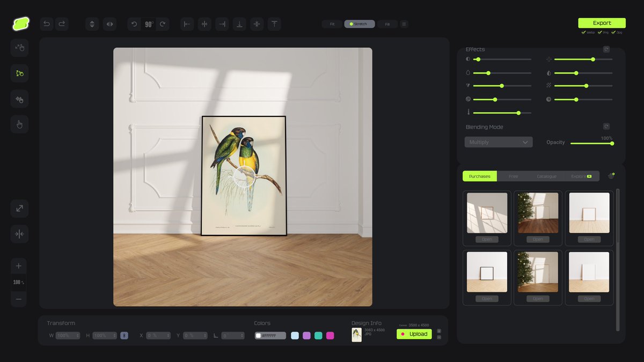The height and width of the screenshot is (362, 644).
Task: Open the first Christmas tree mockup
Action: tap(538, 239)
